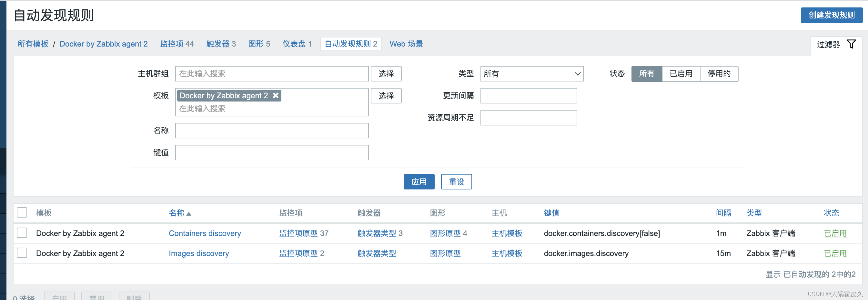
Task: Click 选择 next to the 主机群组 field
Action: click(386, 74)
